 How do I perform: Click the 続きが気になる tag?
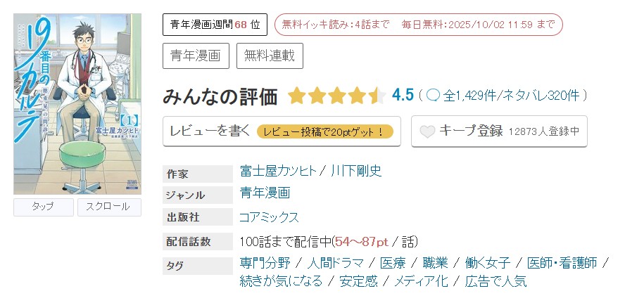coord(281,282)
